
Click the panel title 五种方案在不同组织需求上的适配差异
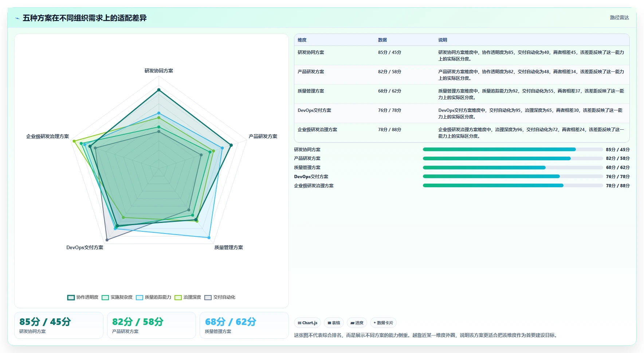tap(85, 18)
